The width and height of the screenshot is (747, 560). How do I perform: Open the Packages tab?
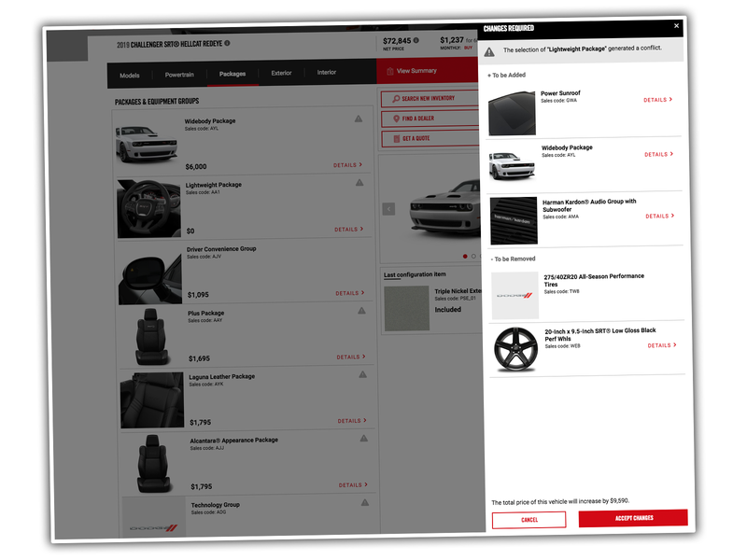pos(233,74)
